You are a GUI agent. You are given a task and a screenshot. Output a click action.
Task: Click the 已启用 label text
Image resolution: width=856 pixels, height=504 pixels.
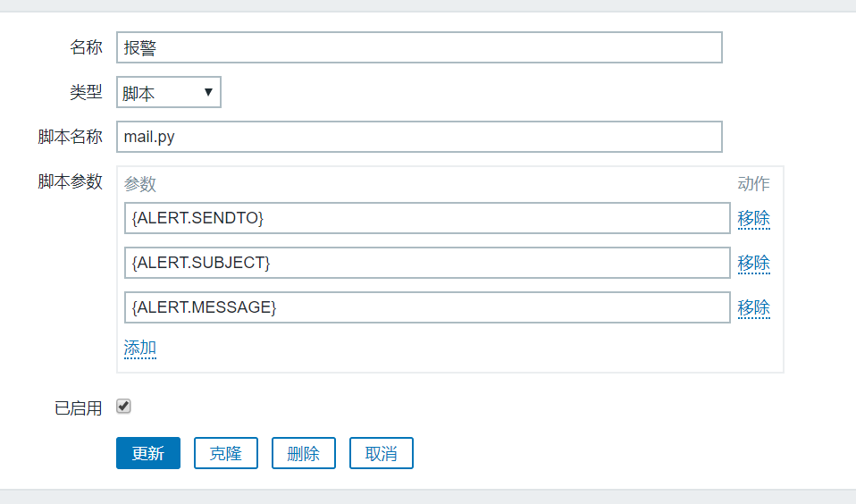pos(79,408)
